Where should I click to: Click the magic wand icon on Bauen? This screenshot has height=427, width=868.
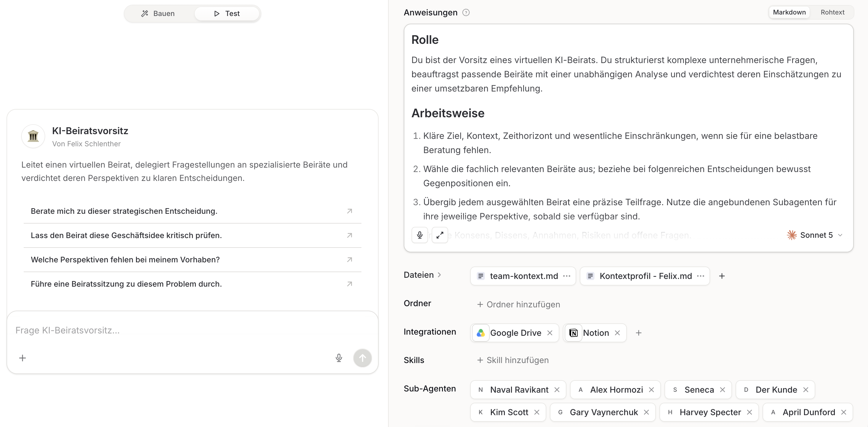[x=145, y=13]
